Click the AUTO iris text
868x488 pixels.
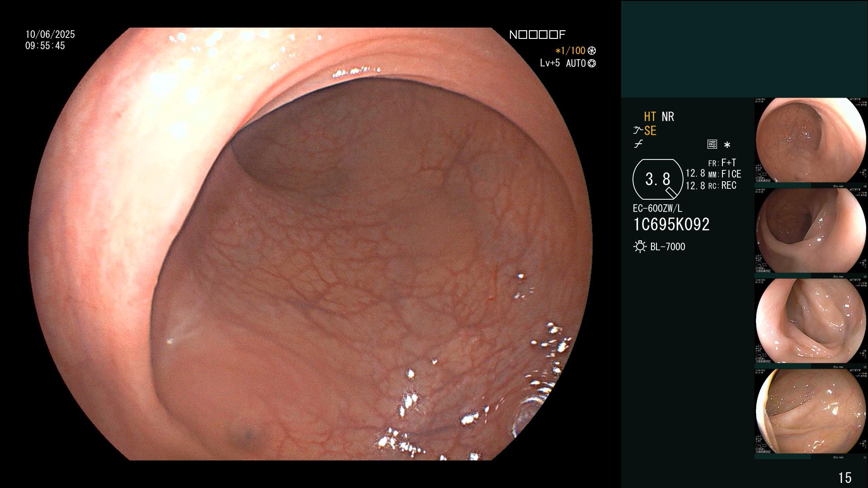(x=576, y=63)
